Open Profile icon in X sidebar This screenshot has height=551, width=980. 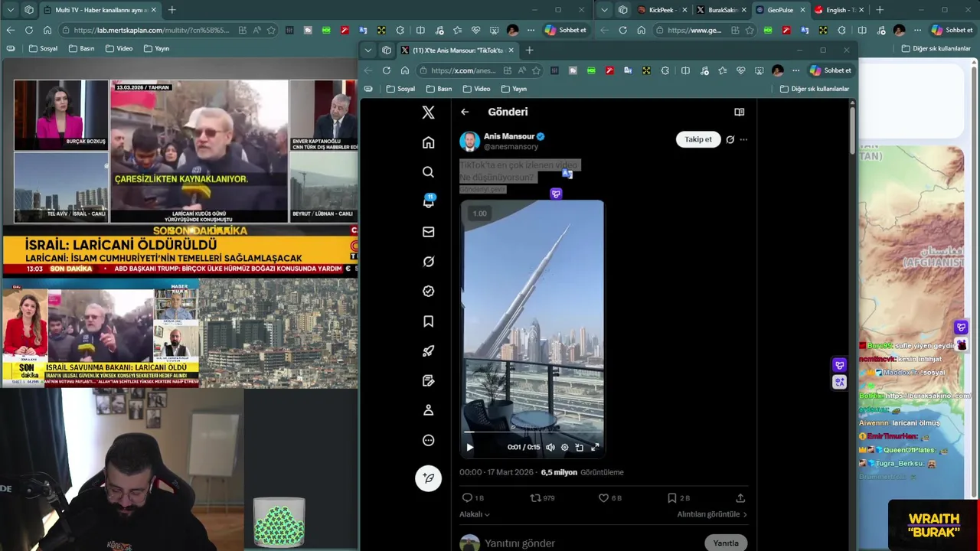click(x=428, y=410)
